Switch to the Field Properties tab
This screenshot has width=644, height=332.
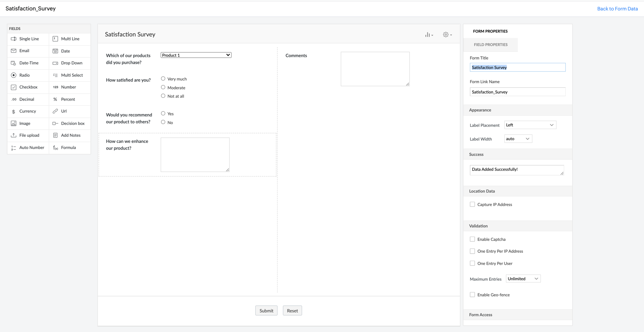[x=491, y=44]
